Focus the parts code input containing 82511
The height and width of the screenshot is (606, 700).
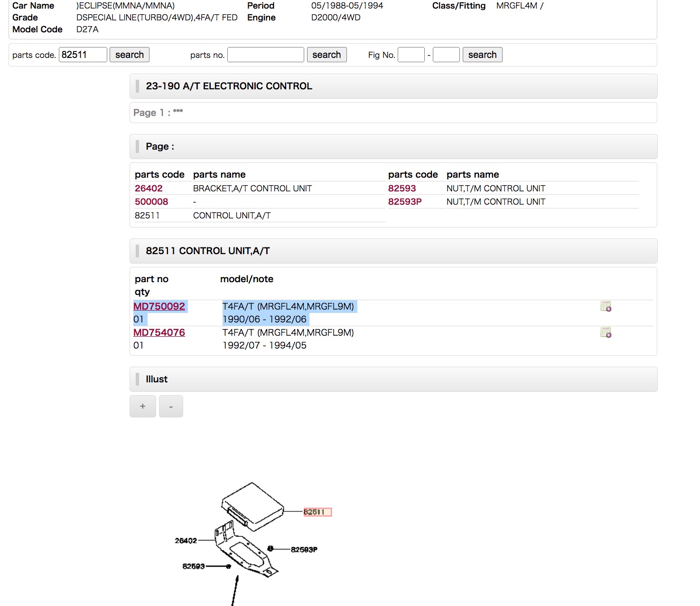pos(83,55)
